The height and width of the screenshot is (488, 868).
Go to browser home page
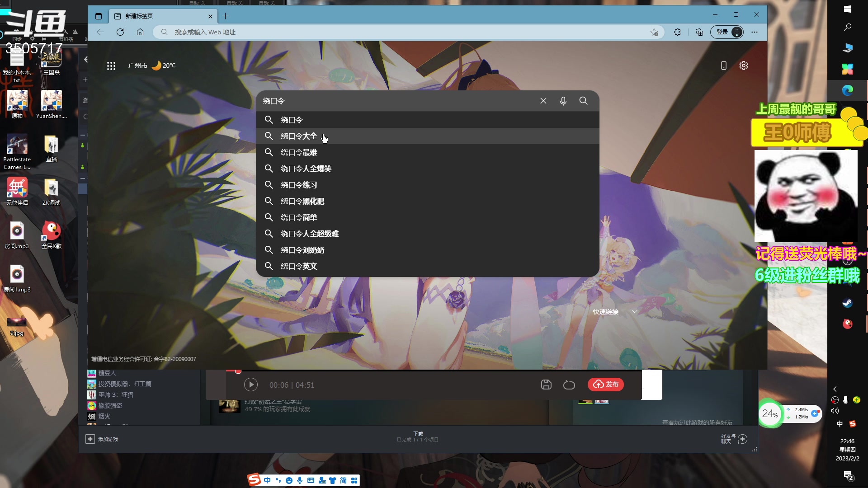click(x=140, y=32)
